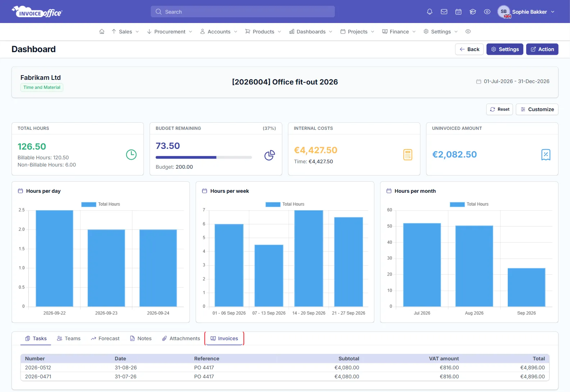The width and height of the screenshot is (570, 392).
Task: Click the Jul 2026 monthly bar
Action: pyautogui.click(x=422, y=265)
